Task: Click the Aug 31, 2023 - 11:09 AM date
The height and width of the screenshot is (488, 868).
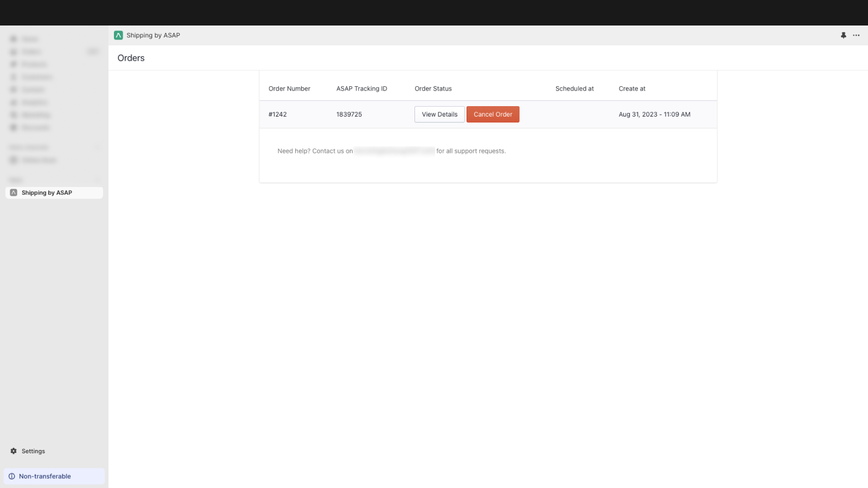Action: [x=654, y=114]
